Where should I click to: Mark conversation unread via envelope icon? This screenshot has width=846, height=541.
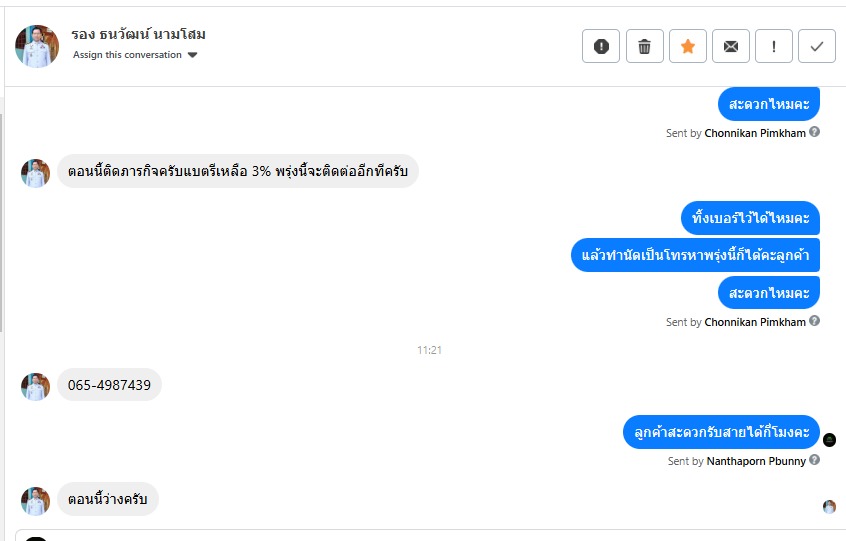(x=731, y=46)
